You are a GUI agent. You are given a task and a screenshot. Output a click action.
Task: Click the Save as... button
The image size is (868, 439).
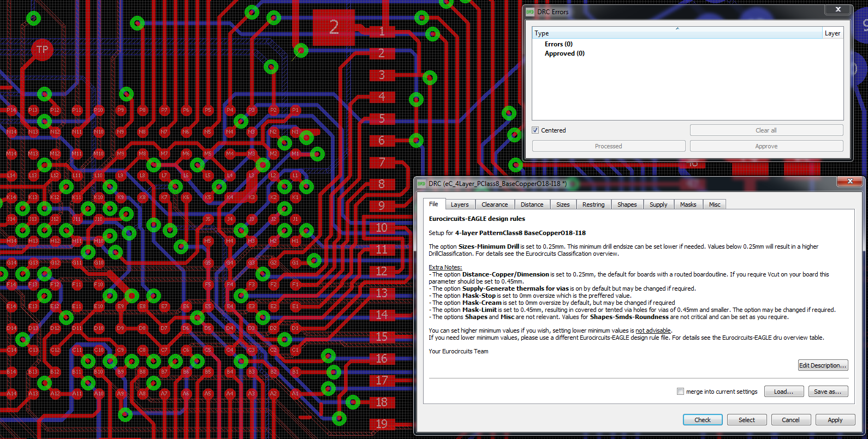coord(827,392)
